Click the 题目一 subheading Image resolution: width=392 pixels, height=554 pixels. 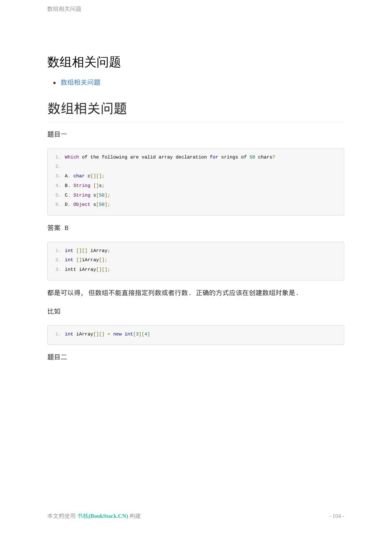tap(57, 134)
